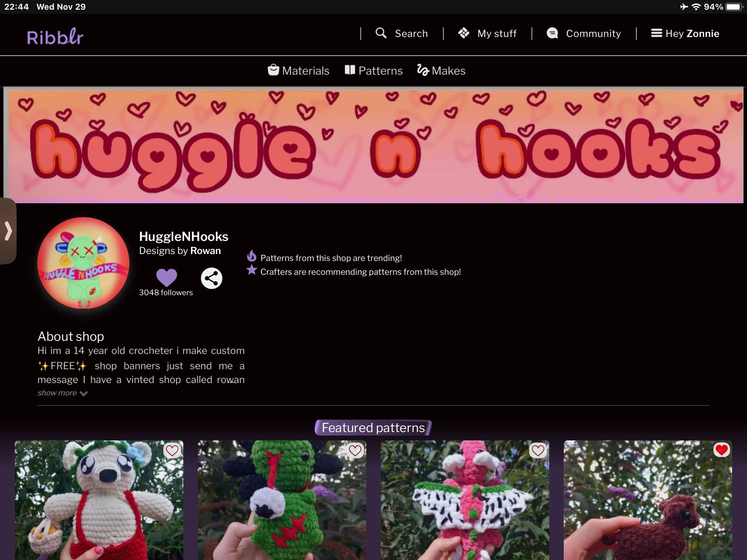Click the airplane mode status icon
Image resolution: width=747 pixels, height=560 pixels.
684,7
